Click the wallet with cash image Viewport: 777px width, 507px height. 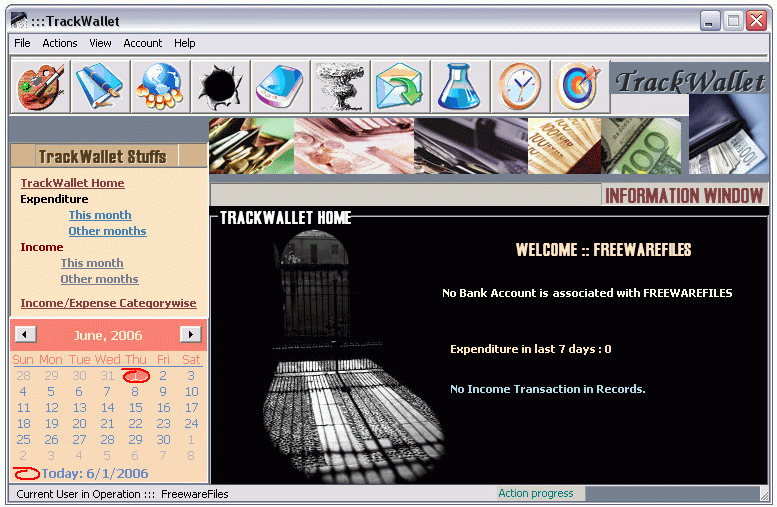click(728, 134)
